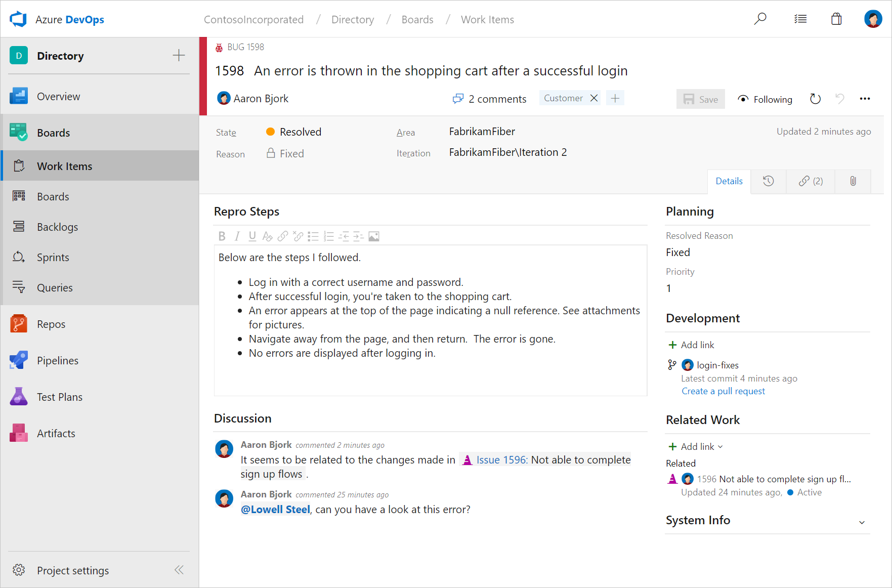
Task: Apply italic formatting in Repro Steps
Action: [237, 236]
